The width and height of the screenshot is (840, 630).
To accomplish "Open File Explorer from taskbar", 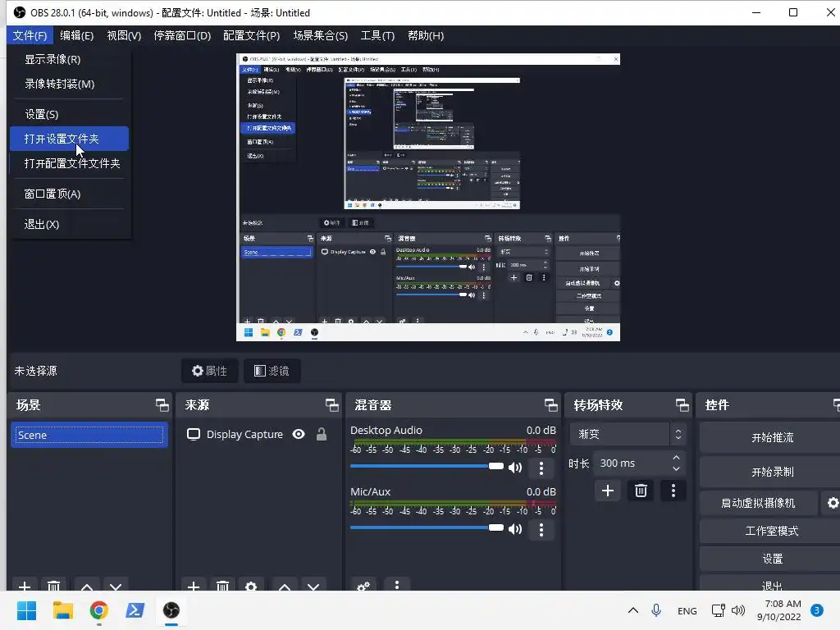I will pyautogui.click(x=62, y=610).
